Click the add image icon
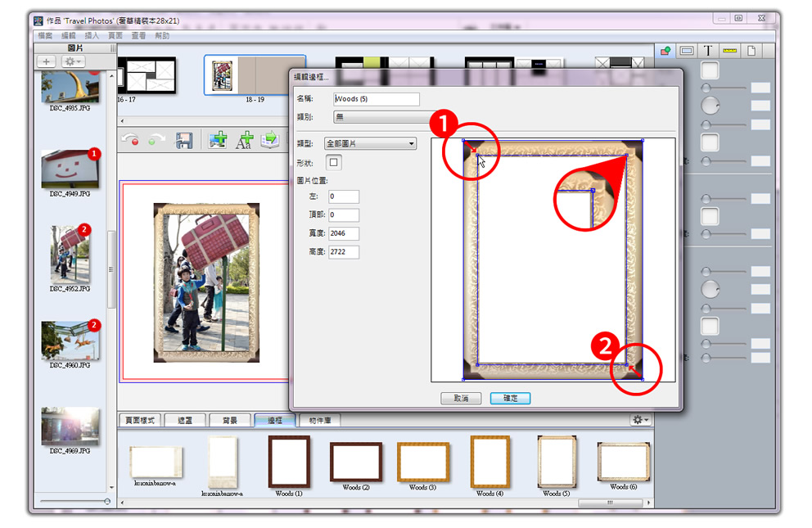This screenshot has width=812, height=528. pyautogui.click(x=217, y=141)
